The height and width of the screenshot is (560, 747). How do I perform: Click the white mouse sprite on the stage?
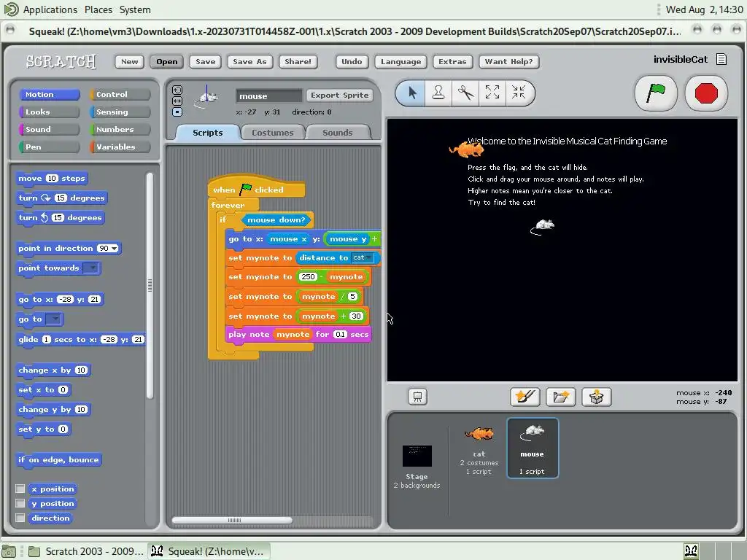coord(543,227)
